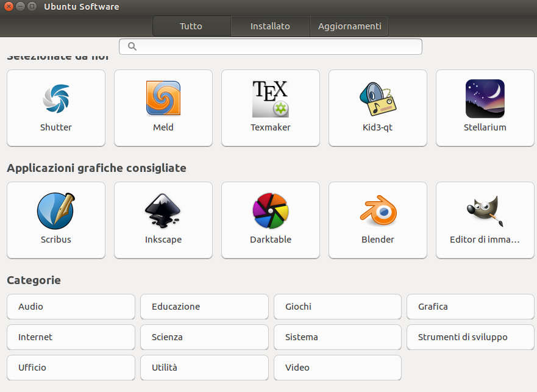This screenshot has width=537, height=392.
Task: Select the Scribus application icon
Action: pos(56,212)
